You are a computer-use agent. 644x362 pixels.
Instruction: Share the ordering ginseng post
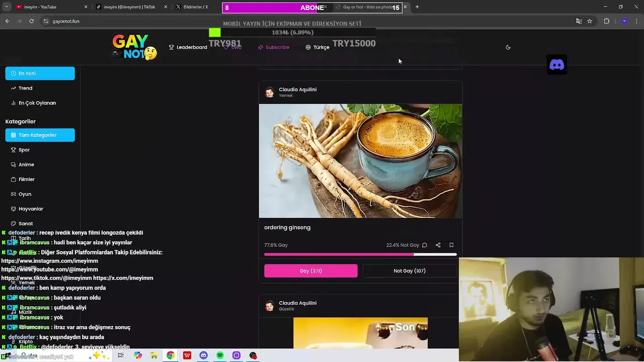click(x=438, y=245)
